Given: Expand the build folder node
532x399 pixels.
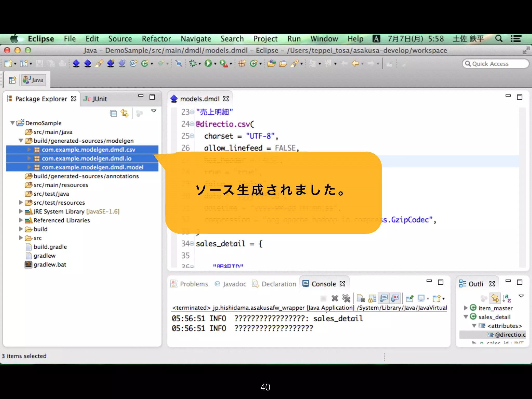Looking at the screenshot, I should pos(21,229).
